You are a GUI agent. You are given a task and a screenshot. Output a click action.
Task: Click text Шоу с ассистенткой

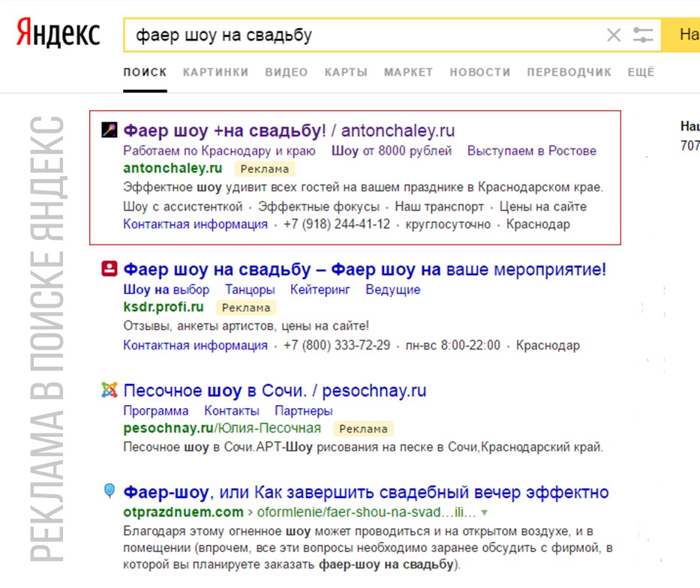tap(183, 206)
